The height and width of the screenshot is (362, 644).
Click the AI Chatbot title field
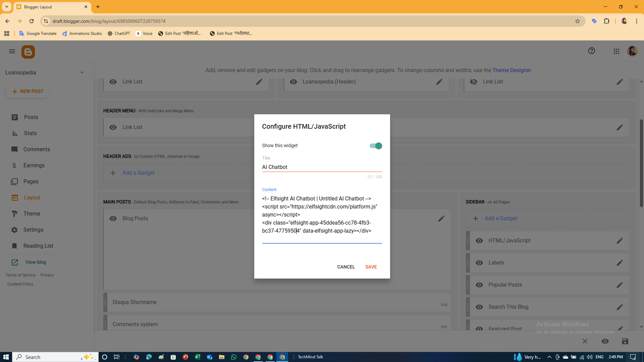pos(321,167)
